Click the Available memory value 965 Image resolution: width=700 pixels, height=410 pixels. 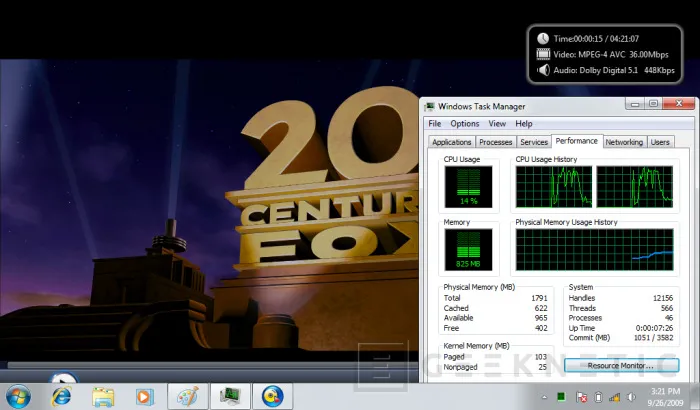541,318
